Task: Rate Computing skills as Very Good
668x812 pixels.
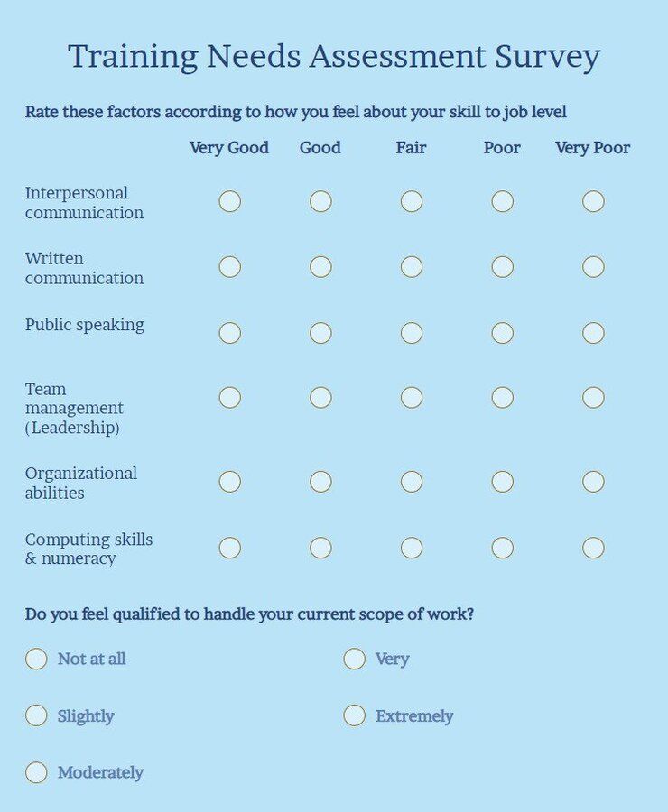Action: pyautogui.click(x=229, y=547)
